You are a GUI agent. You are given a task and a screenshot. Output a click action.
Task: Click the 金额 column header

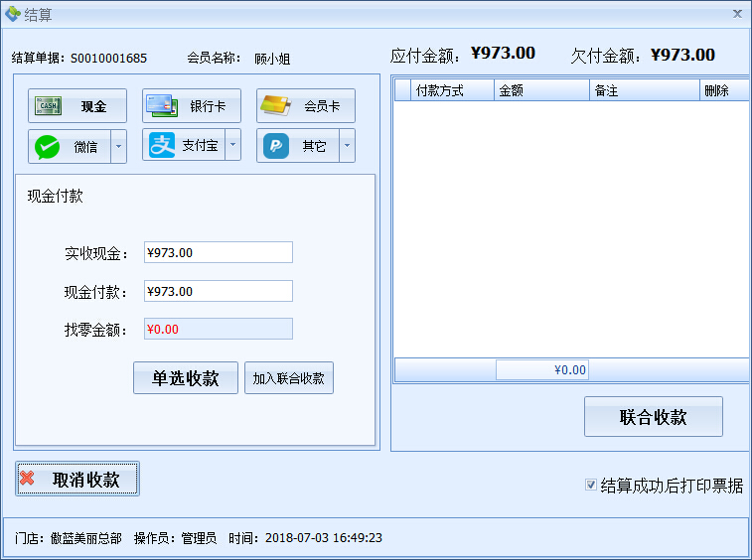(x=540, y=90)
